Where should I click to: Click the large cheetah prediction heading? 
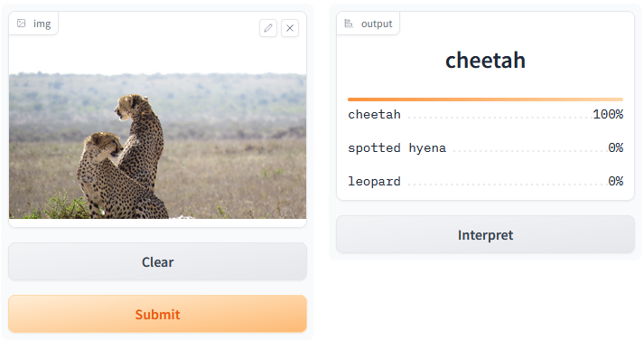tap(485, 61)
